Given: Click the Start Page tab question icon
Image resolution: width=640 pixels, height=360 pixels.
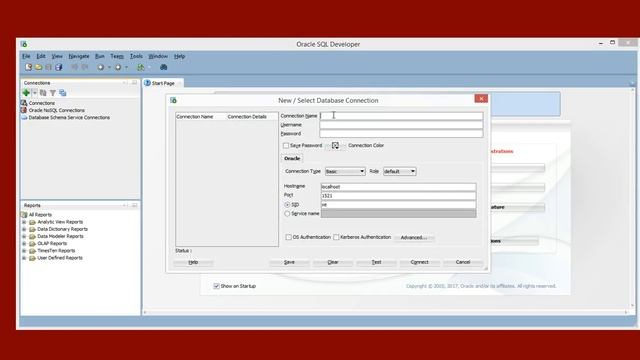Looking at the screenshot, I should coord(147,83).
